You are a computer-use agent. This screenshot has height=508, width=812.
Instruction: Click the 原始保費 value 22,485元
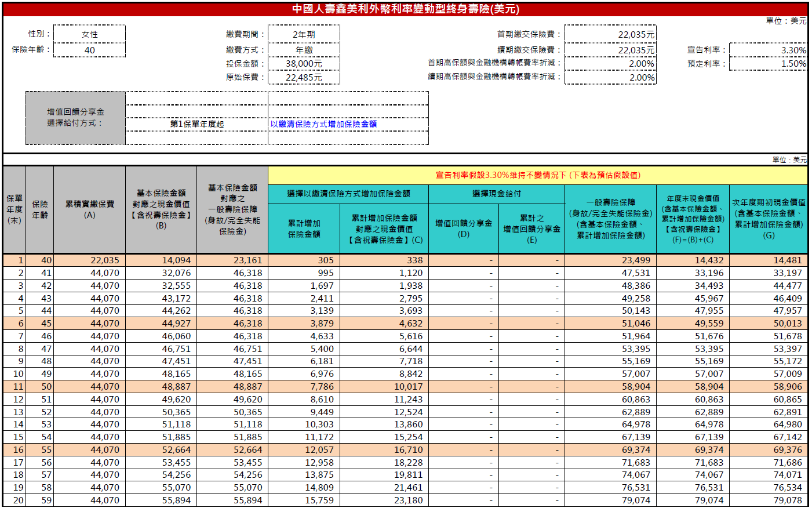[x=304, y=77]
